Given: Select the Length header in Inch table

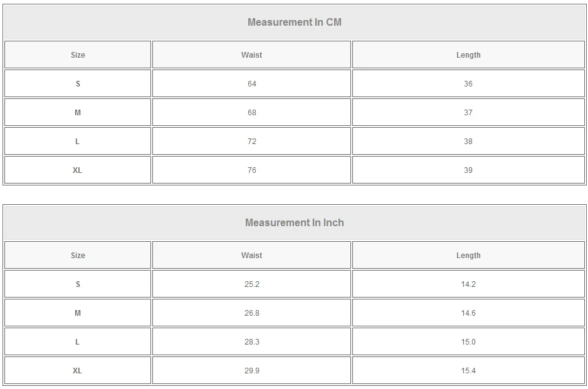Looking at the screenshot, I should click(x=468, y=256).
